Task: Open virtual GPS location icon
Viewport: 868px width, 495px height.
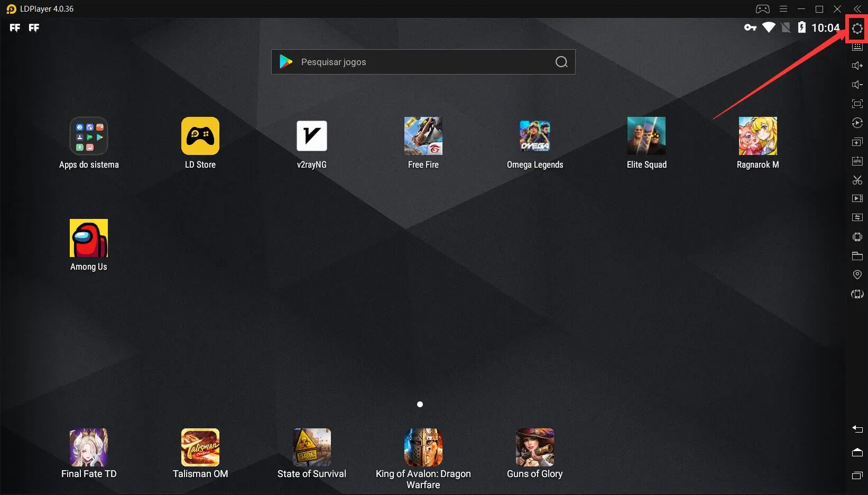Action: 857,274
